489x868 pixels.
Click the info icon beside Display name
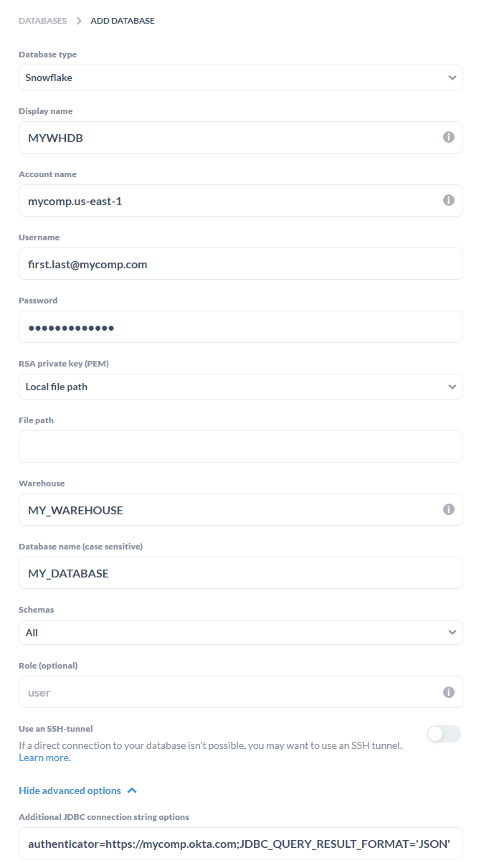click(x=449, y=137)
